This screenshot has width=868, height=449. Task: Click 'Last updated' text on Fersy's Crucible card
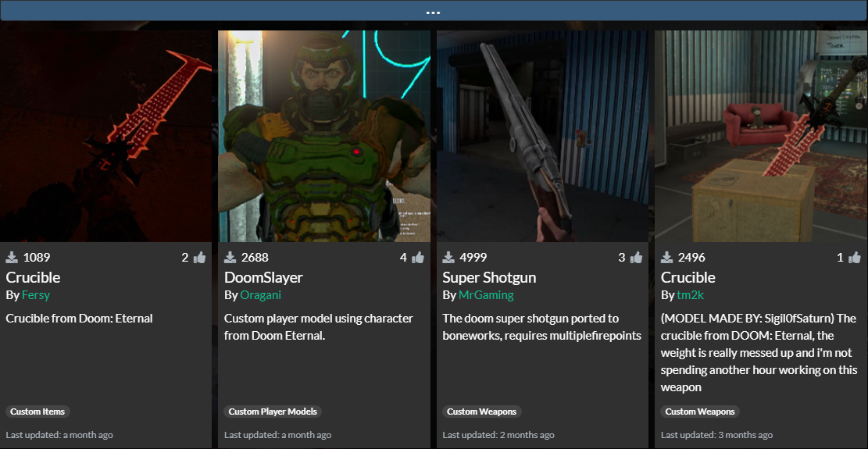pyautogui.click(x=59, y=435)
